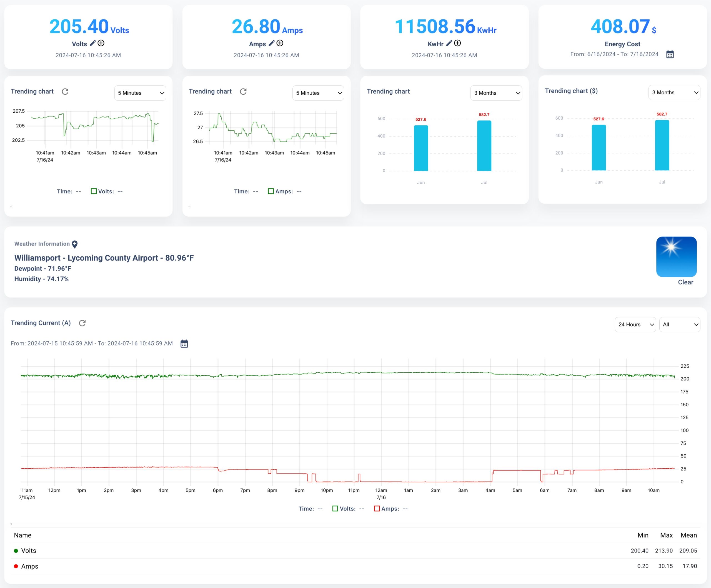
Task: Toggle Amps series checkbox in amps chart legend
Action: coord(271,191)
